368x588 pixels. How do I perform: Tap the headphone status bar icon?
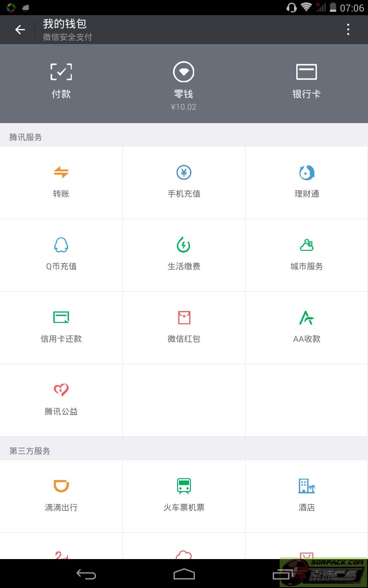(x=291, y=7)
